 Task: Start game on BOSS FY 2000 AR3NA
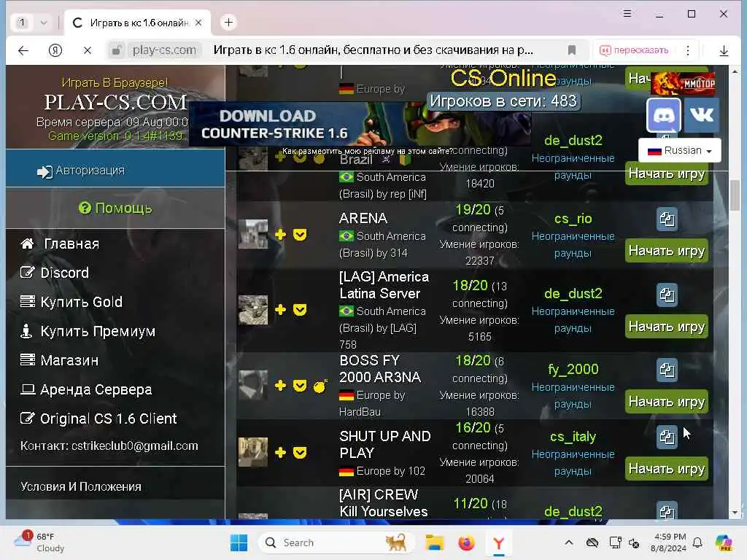click(667, 402)
